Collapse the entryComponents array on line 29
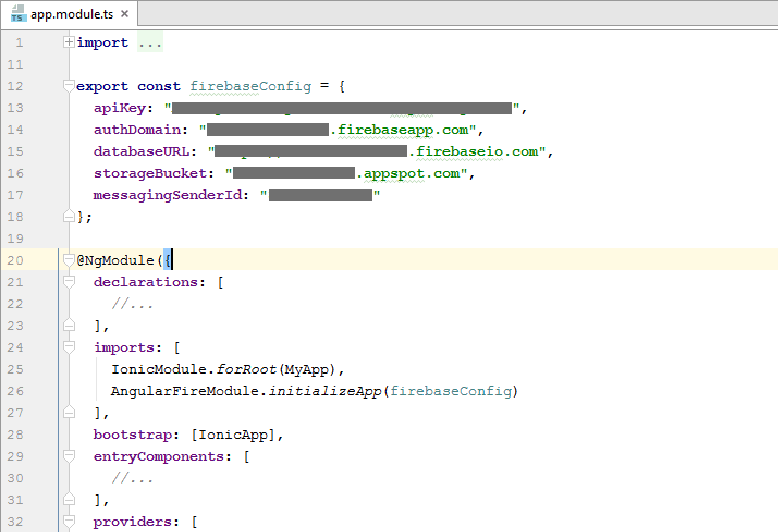 click(x=69, y=456)
